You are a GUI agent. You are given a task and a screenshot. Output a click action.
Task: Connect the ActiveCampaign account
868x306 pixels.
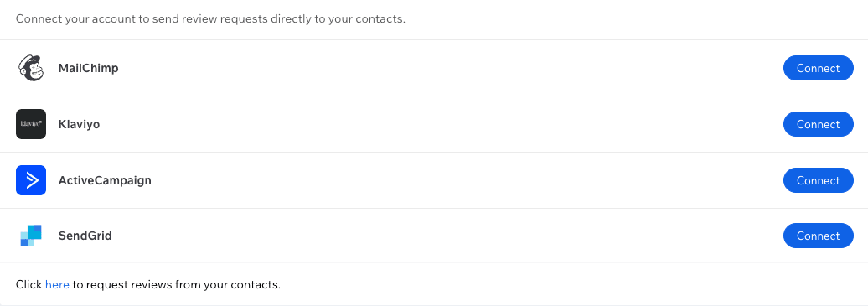tap(819, 180)
